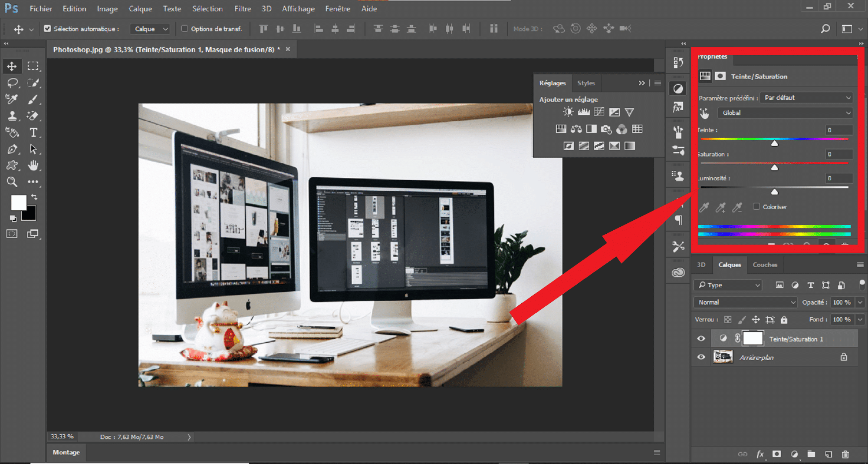
Task: Swap foreground and background colors
Action: coord(34,198)
